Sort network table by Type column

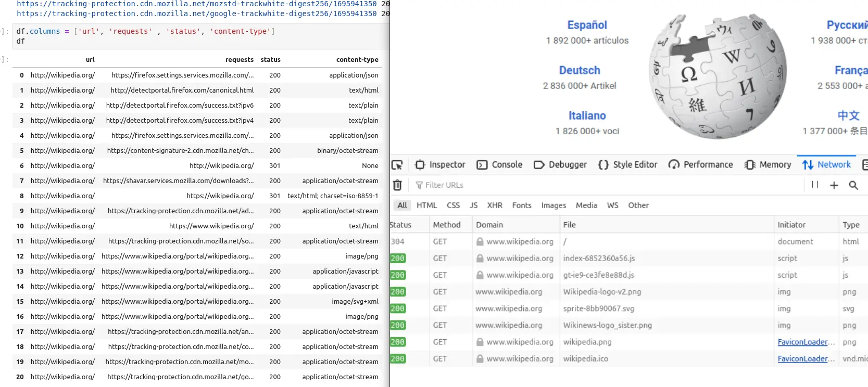tap(853, 225)
